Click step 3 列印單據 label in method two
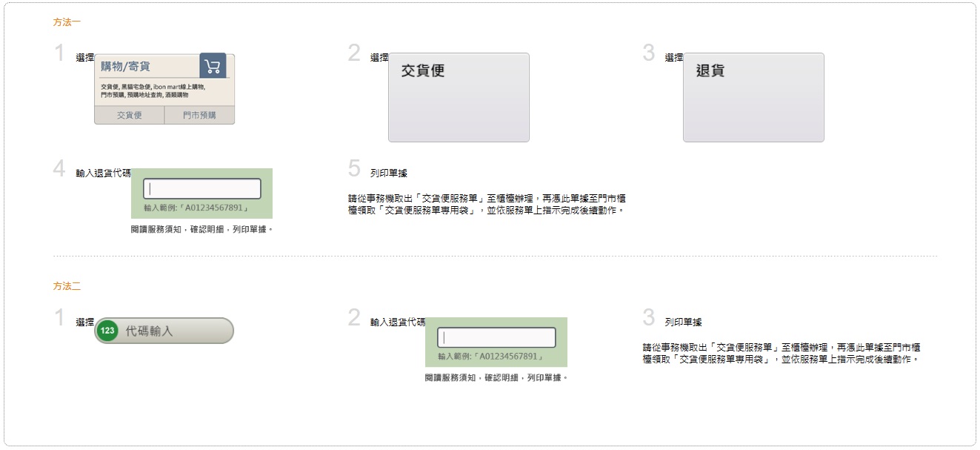This screenshot has width=980, height=450. tap(683, 322)
